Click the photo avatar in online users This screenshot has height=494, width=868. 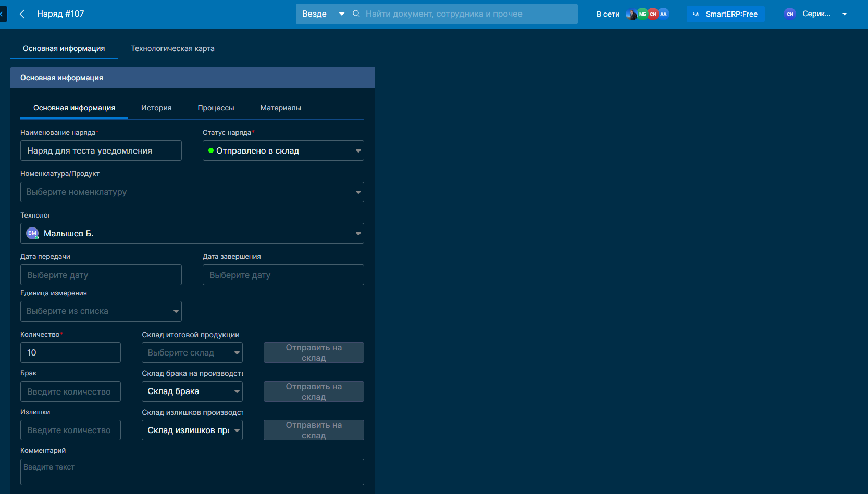[631, 15]
